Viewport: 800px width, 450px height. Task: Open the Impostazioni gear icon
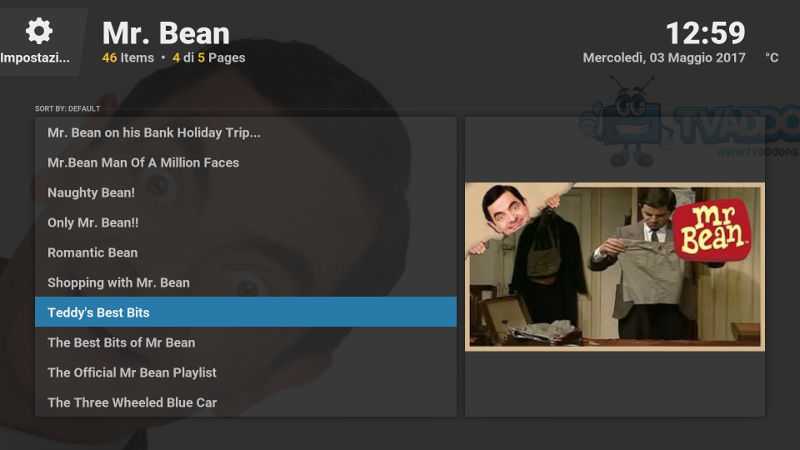point(39,31)
